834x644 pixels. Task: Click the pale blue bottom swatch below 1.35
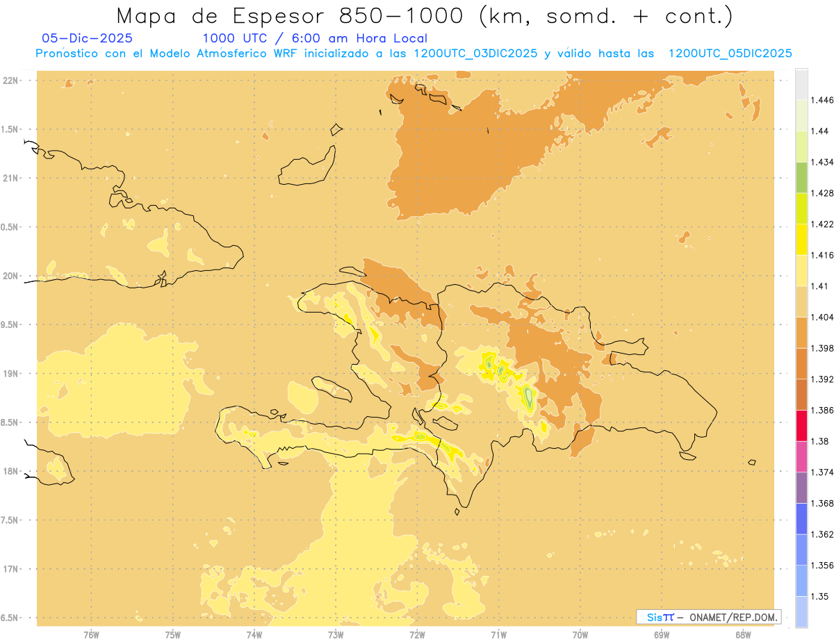pos(801,612)
